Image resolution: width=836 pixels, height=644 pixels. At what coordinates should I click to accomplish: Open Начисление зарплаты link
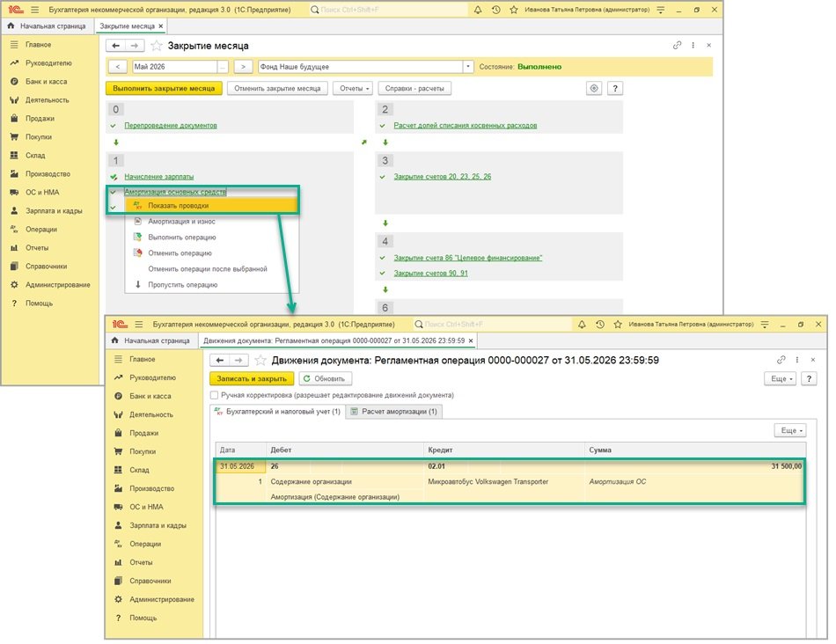click(159, 177)
